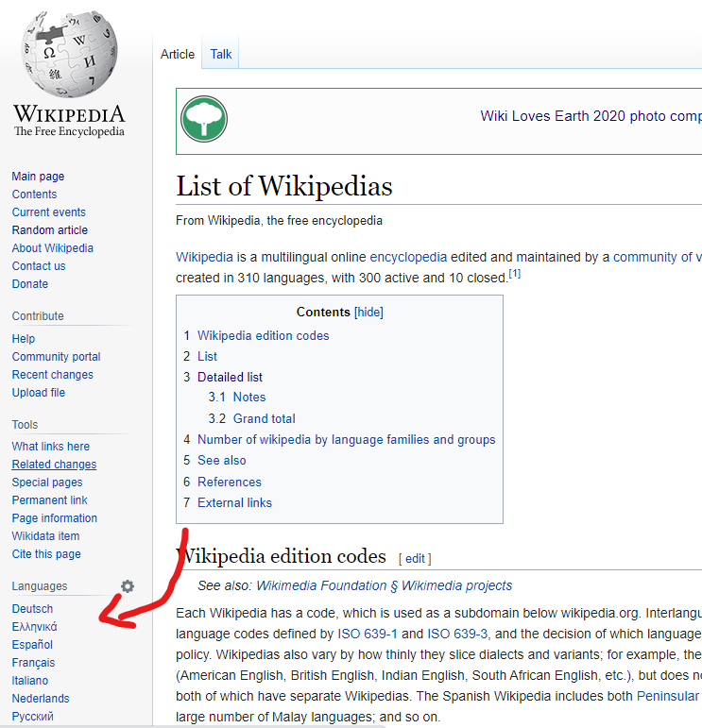Load a Random article
Screen dimensions: 702x728
tap(50, 230)
